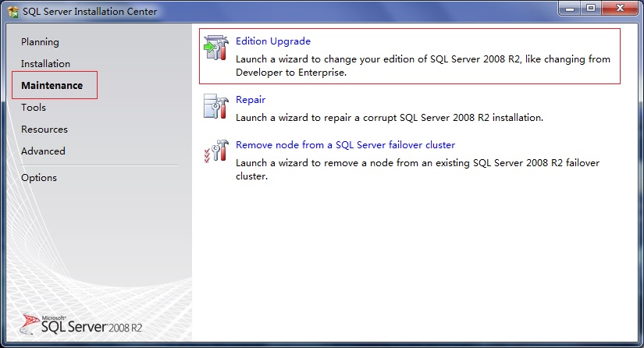Click the text about repairing a corrupt installation
The width and height of the screenshot is (644, 348).
click(x=390, y=118)
